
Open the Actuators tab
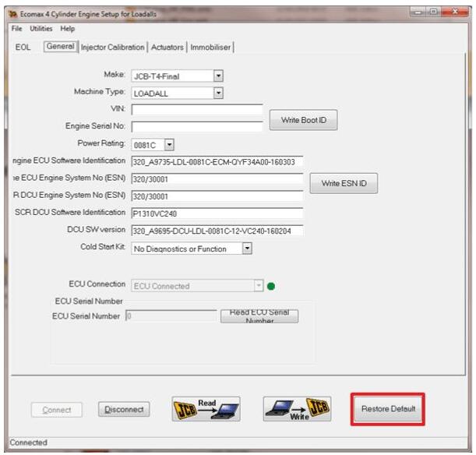167,48
